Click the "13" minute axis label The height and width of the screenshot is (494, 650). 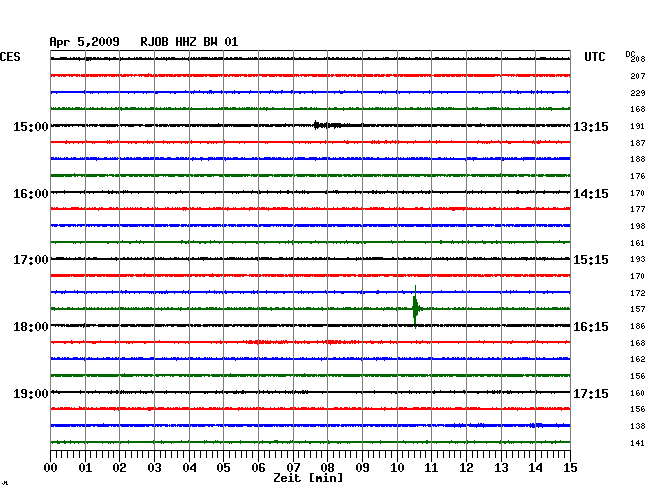tap(501, 467)
